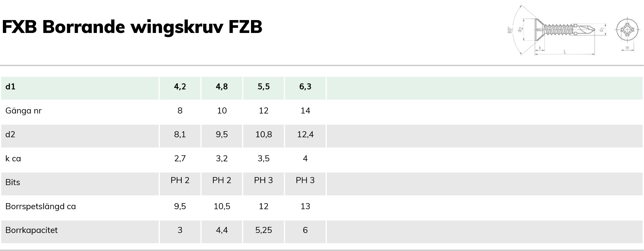Click the Borrkapacitet row label
Screen dimensions: 644x251
[x=32, y=230]
